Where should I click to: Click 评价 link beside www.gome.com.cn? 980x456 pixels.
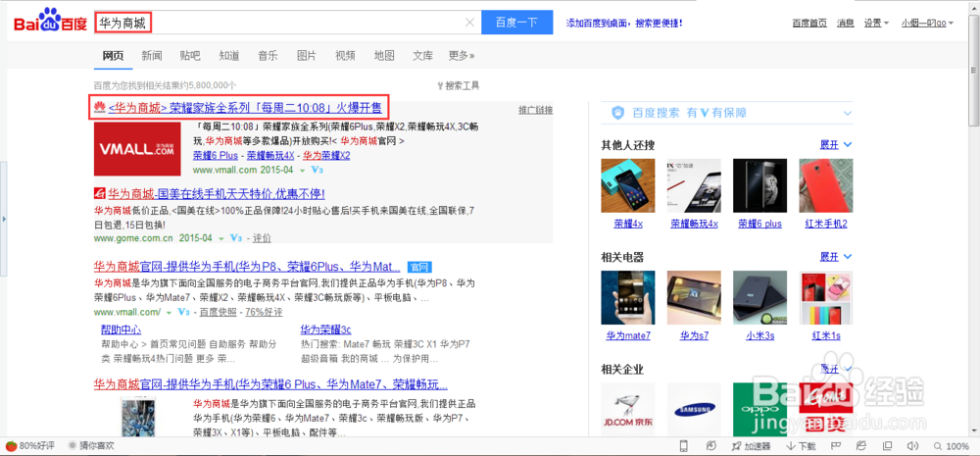(x=262, y=238)
